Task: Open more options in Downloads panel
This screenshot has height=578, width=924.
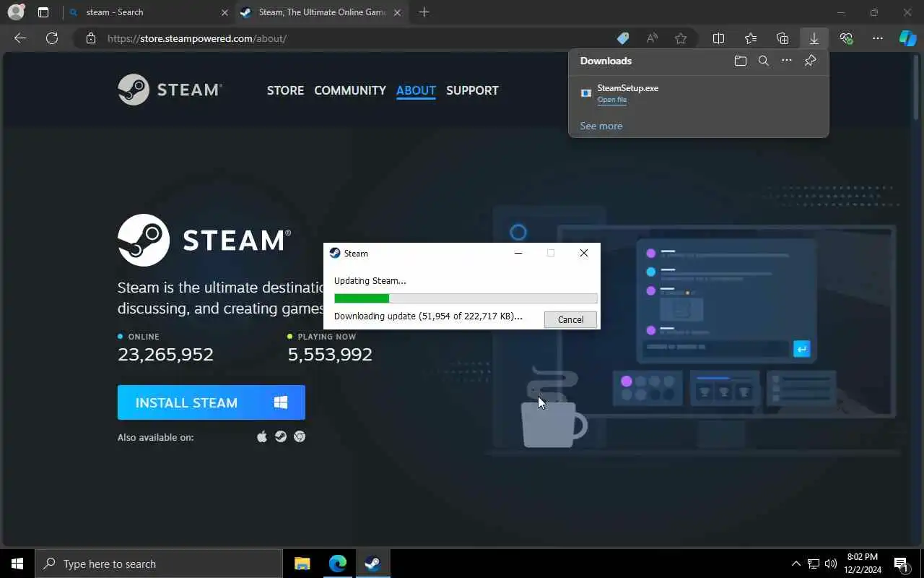Action: (x=787, y=61)
